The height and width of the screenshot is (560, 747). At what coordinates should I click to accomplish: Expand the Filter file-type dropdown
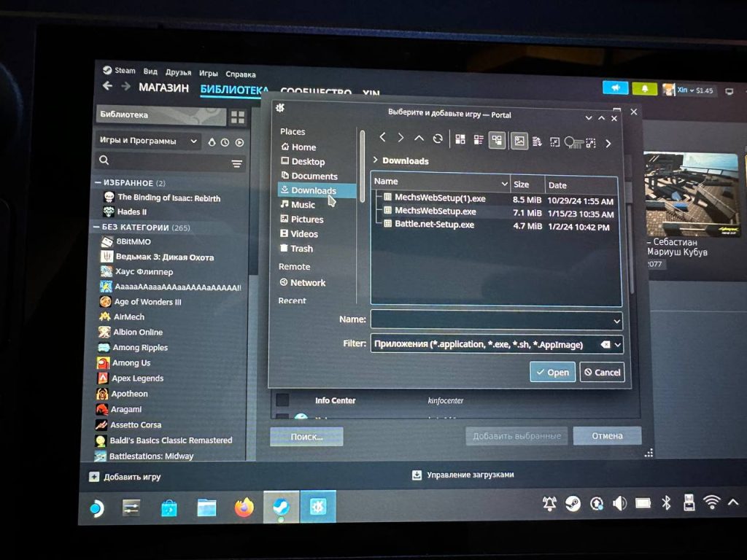tap(617, 344)
